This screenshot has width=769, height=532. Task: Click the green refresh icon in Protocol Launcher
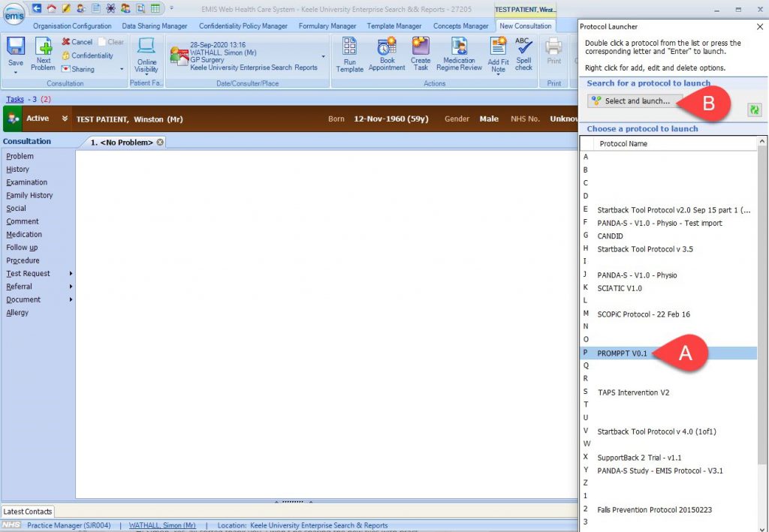754,110
